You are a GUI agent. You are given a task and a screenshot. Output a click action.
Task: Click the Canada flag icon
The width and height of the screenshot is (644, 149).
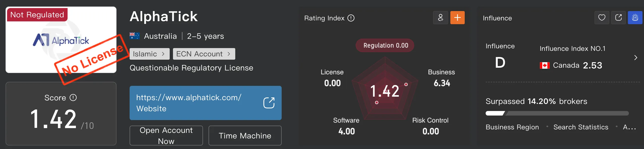point(545,65)
